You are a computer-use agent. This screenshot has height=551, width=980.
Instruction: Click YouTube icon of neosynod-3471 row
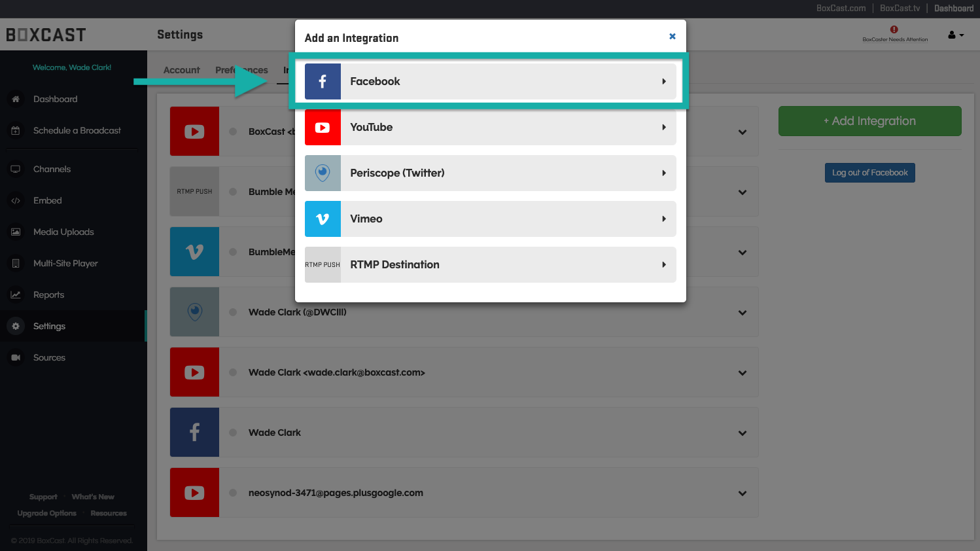[x=194, y=492]
